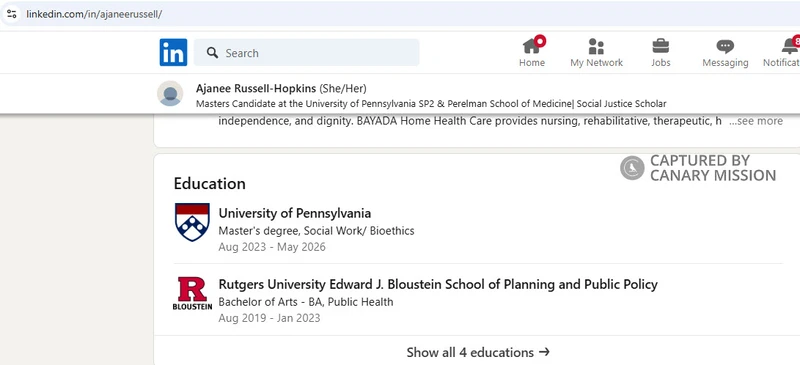This screenshot has width=800, height=365.
Task: Click the site information icon in address bar
Action: pyautogui.click(x=12, y=14)
